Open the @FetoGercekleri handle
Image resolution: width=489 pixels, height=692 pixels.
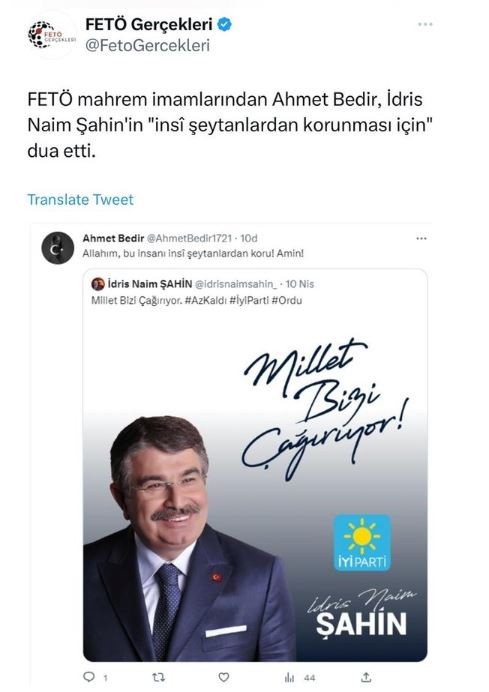point(147,45)
